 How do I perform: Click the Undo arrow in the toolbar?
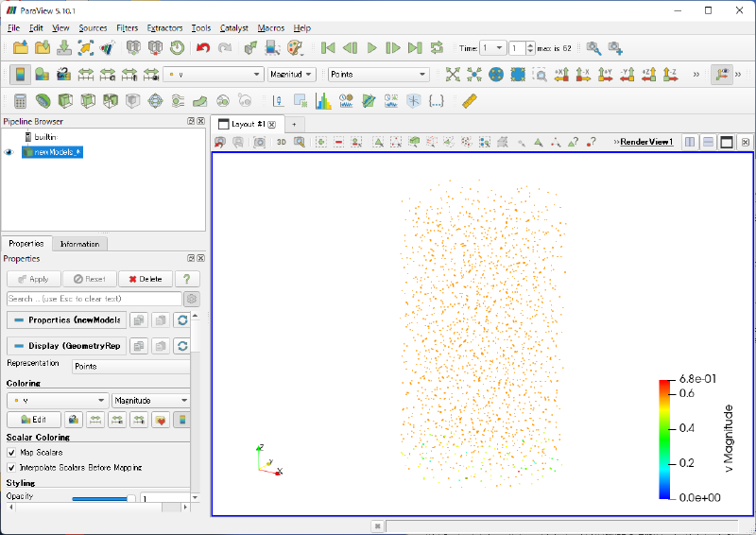pos(203,48)
